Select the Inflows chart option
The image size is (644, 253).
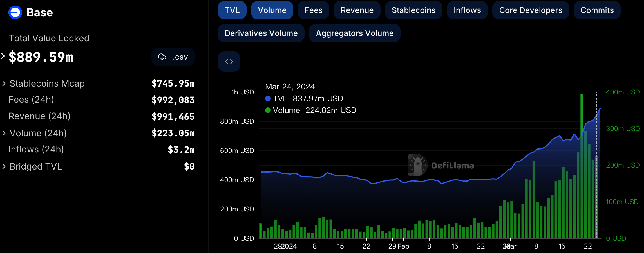pyautogui.click(x=467, y=10)
